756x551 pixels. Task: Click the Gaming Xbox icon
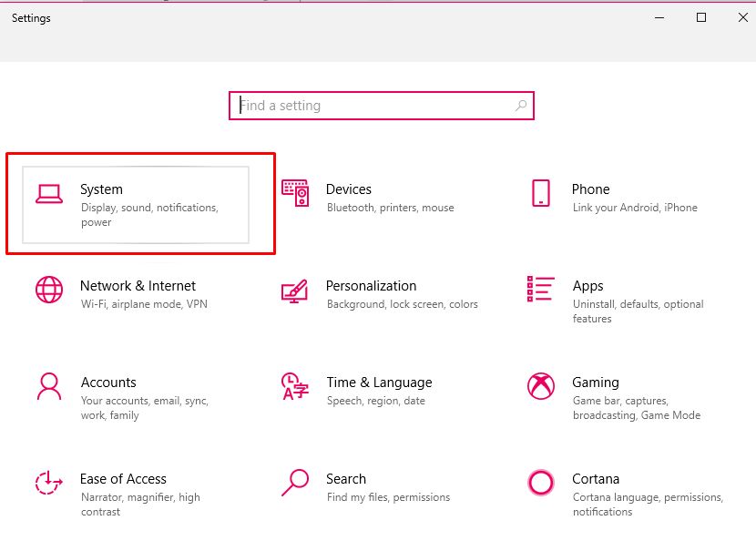click(540, 386)
